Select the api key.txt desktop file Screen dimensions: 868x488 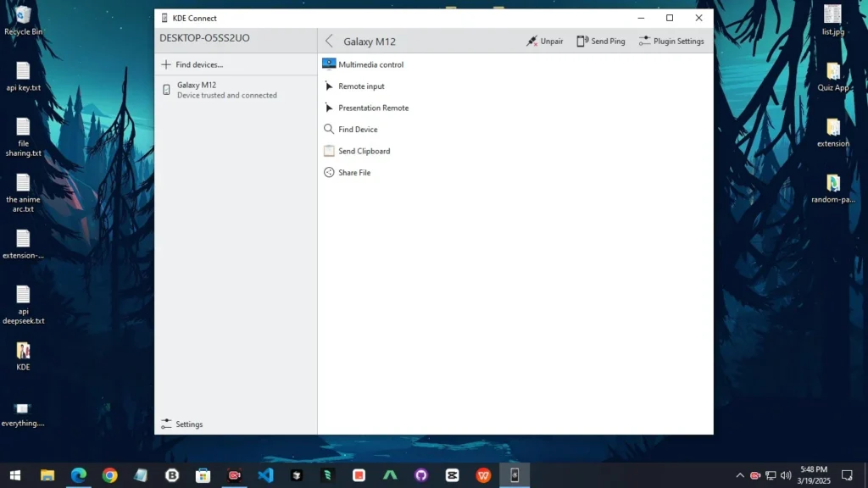coord(23,77)
